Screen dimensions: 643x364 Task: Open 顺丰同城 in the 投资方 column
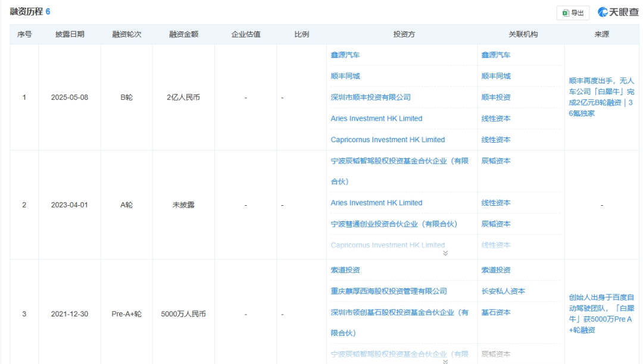pyautogui.click(x=345, y=76)
